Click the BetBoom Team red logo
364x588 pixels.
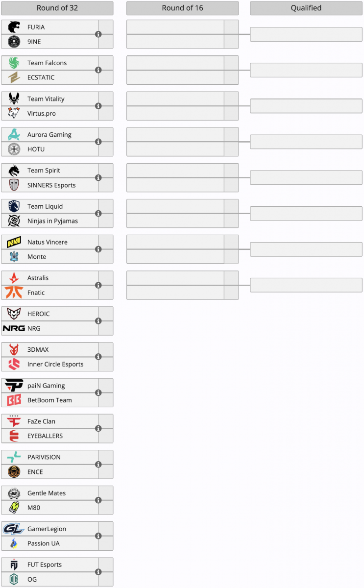point(14,400)
